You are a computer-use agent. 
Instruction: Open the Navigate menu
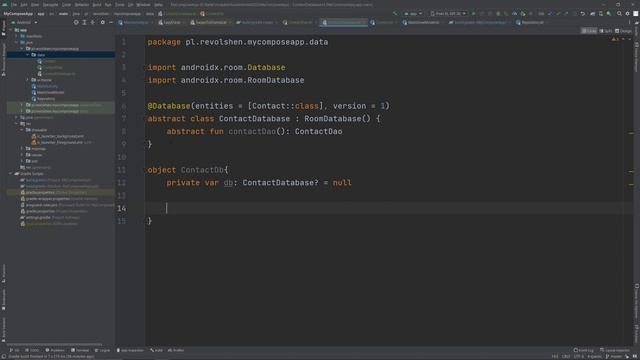tap(50, 5)
